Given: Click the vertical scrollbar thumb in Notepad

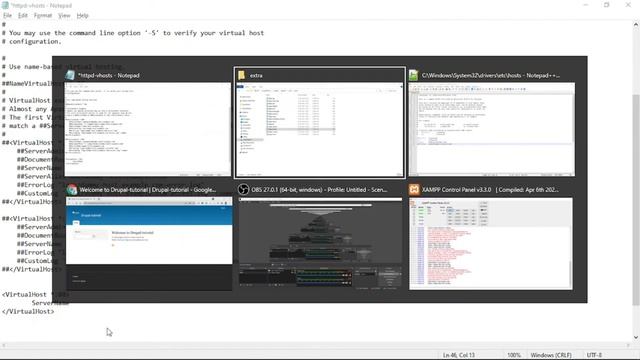Looking at the screenshot, I should click(636, 200).
